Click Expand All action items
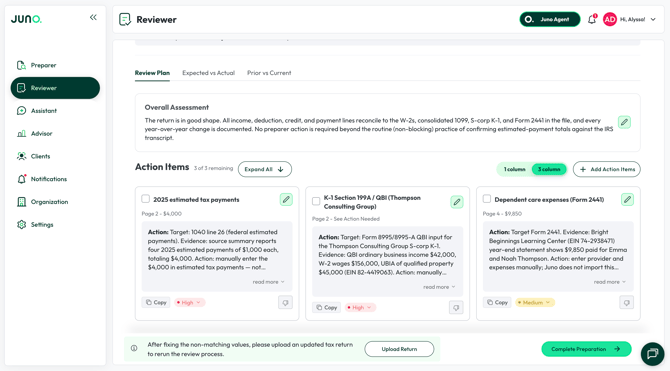The image size is (670, 371). pyautogui.click(x=265, y=169)
